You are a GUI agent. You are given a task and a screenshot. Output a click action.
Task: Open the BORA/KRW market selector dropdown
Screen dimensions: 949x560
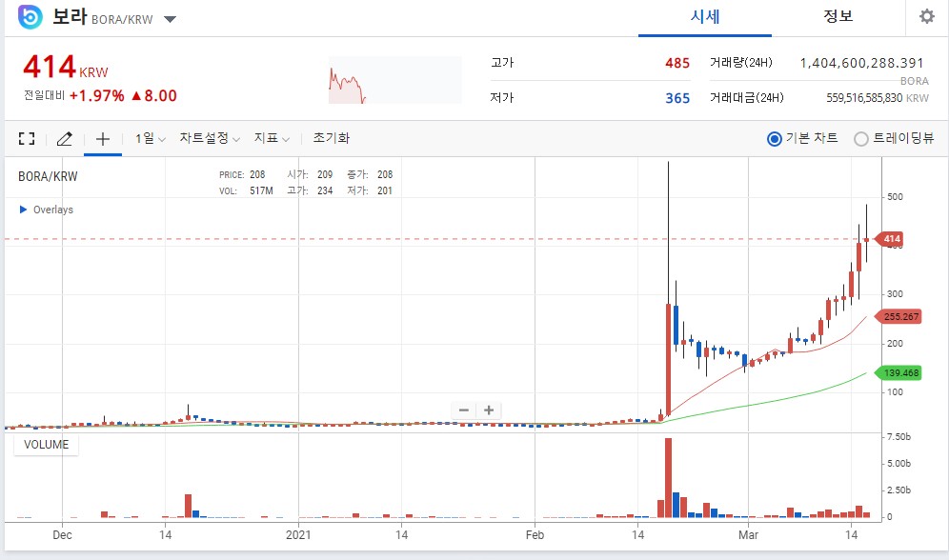[168, 16]
